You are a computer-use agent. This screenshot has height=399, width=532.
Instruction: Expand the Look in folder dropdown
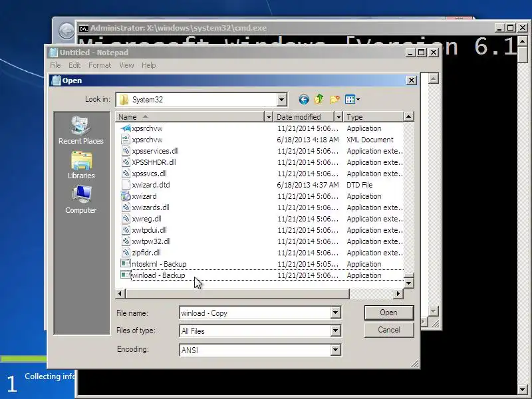pos(281,100)
